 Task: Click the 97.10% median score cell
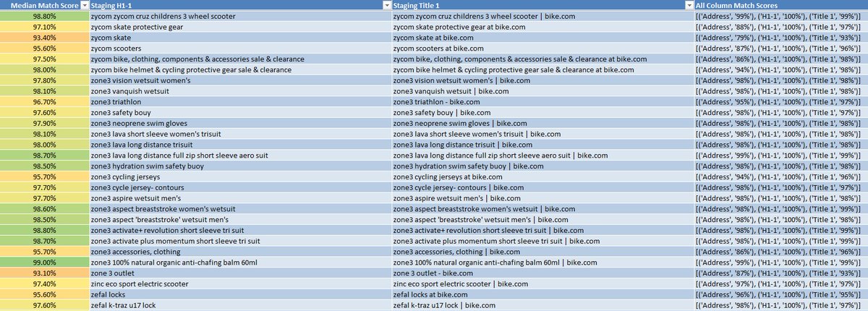[45, 27]
